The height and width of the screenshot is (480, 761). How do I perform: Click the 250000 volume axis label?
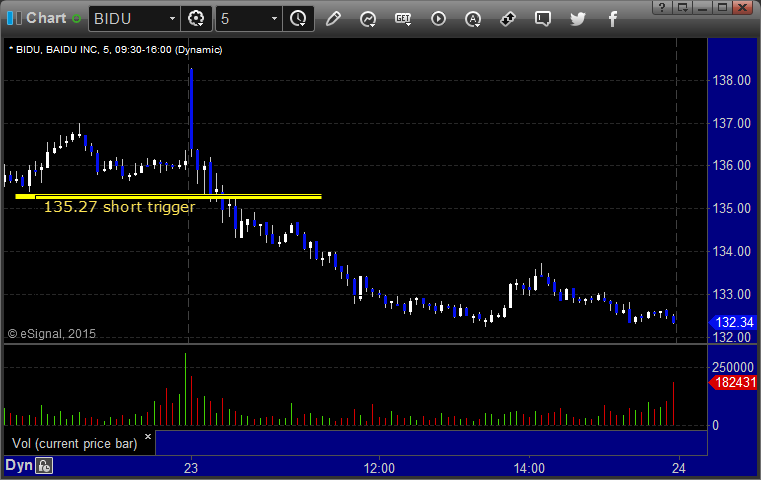[733, 367]
